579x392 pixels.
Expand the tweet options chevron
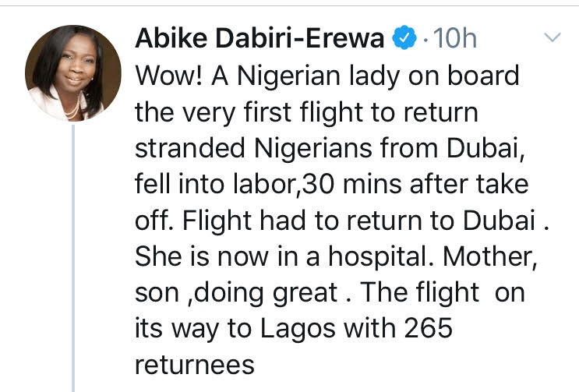point(553,37)
